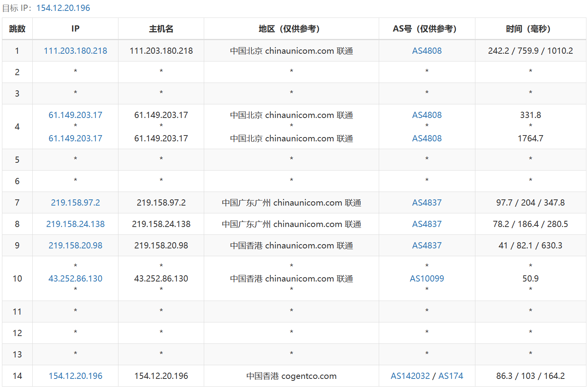Open AS4837 link in hop 7 row

[427, 202]
